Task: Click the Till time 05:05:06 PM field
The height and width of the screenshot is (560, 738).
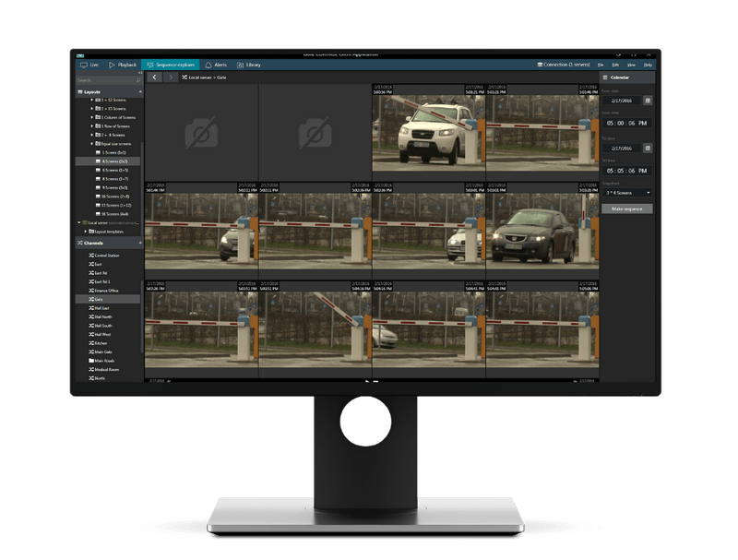Action: pyautogui.click(x=627, y=171)
